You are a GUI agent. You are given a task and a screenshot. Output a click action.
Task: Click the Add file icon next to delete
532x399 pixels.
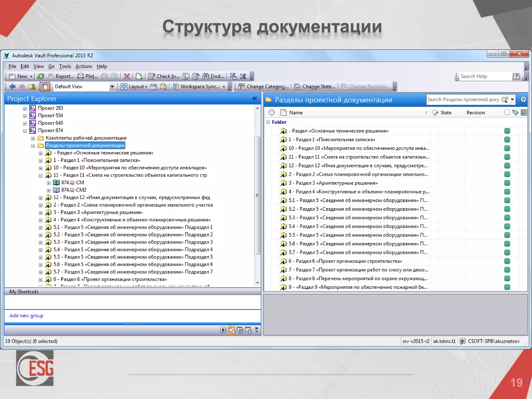pos(139,76)
